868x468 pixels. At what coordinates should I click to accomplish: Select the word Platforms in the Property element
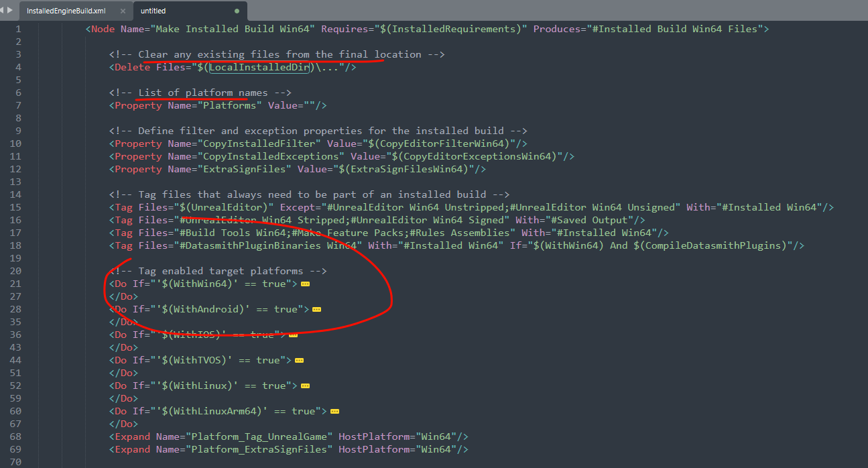click(x=228, y=105)
